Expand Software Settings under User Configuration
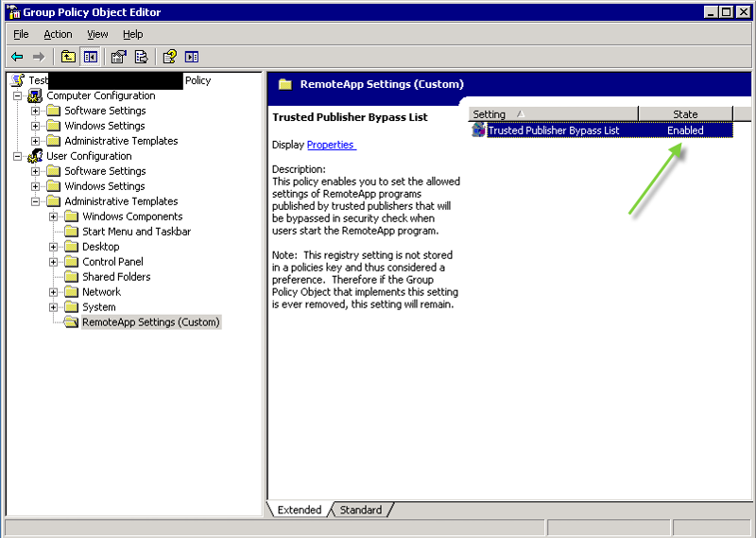Screen dimensions: 756x538 (x=35, y=171)
